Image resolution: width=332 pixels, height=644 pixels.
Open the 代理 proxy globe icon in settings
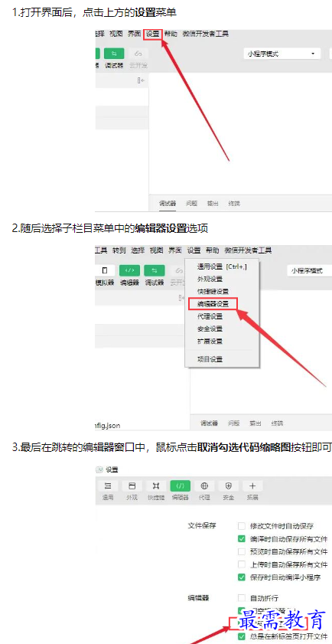point(204,486)
